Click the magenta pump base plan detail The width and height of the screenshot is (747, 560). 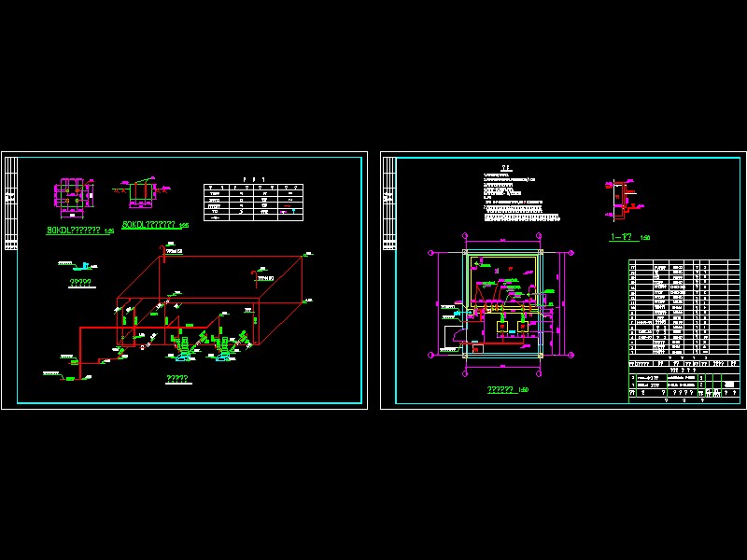point(75,198)
